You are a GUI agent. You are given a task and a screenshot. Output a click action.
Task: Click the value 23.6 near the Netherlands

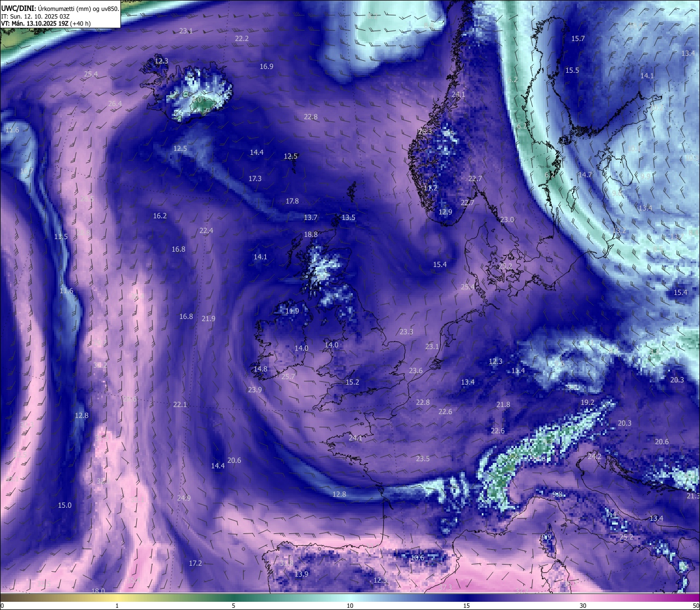(x=416, y=370)
